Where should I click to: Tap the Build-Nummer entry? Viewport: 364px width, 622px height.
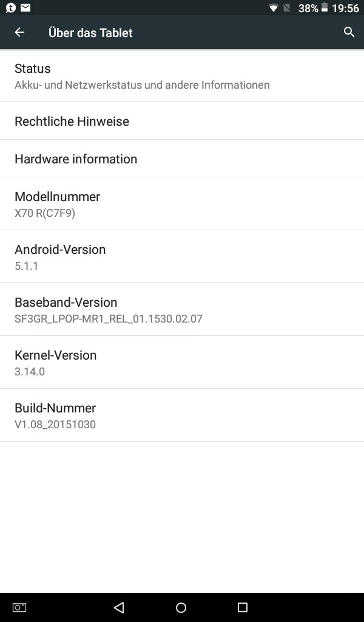(182, 415)
